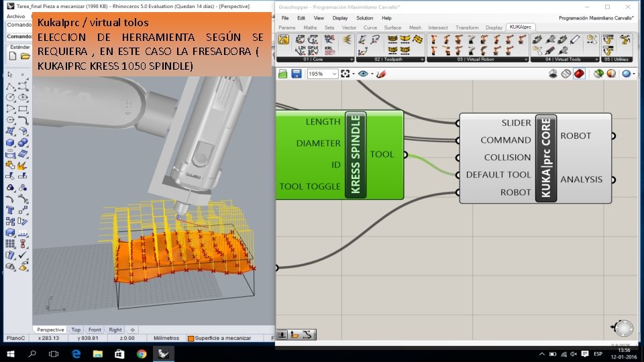Click the Milímetros units in status bar
Image resolution: width=644 pixels, height=362 pixels.
pyautogui.click(x=166, y=338)
